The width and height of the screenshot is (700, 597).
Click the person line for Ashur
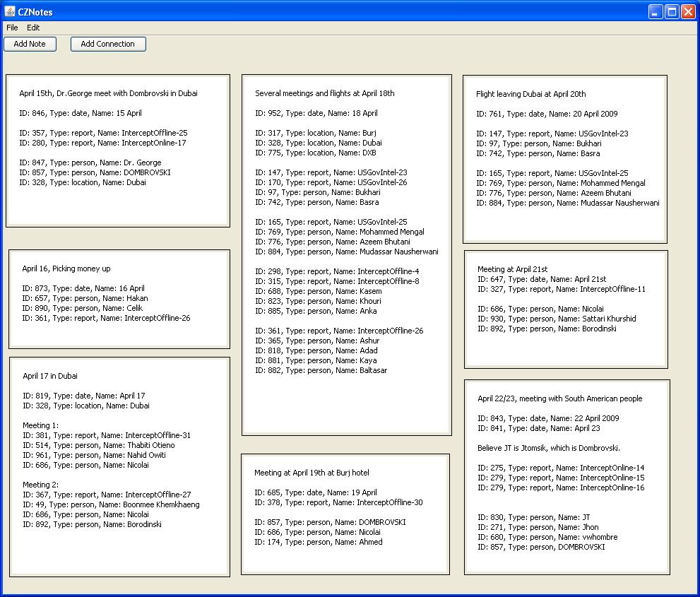point(317,341)
